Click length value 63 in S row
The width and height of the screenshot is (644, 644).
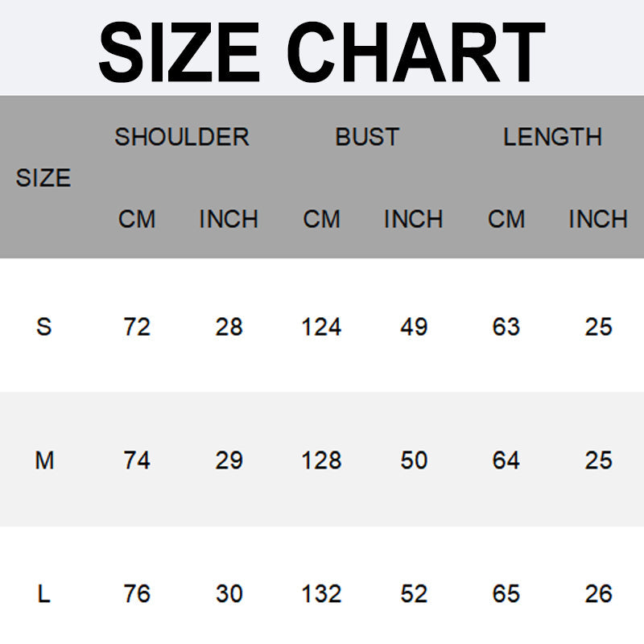tap(506, 327)
